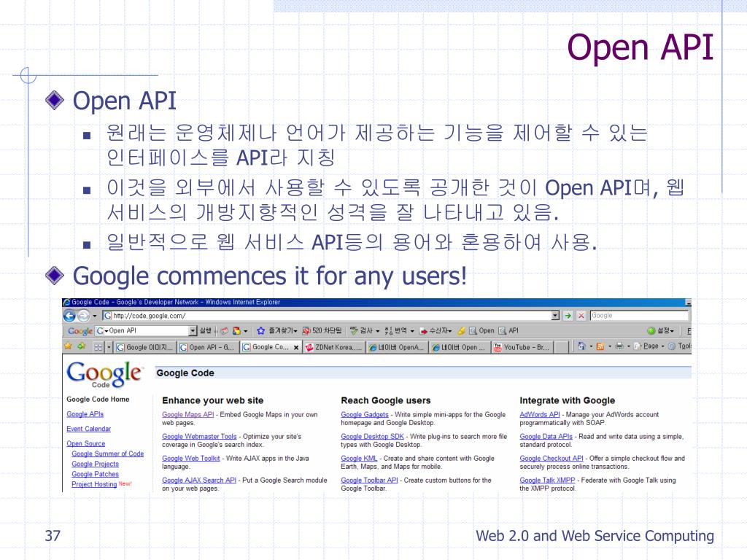The width and height of the screenshot is (747, 560).
Task: Click the 번역 translate icon
Action: click(388, 331)
